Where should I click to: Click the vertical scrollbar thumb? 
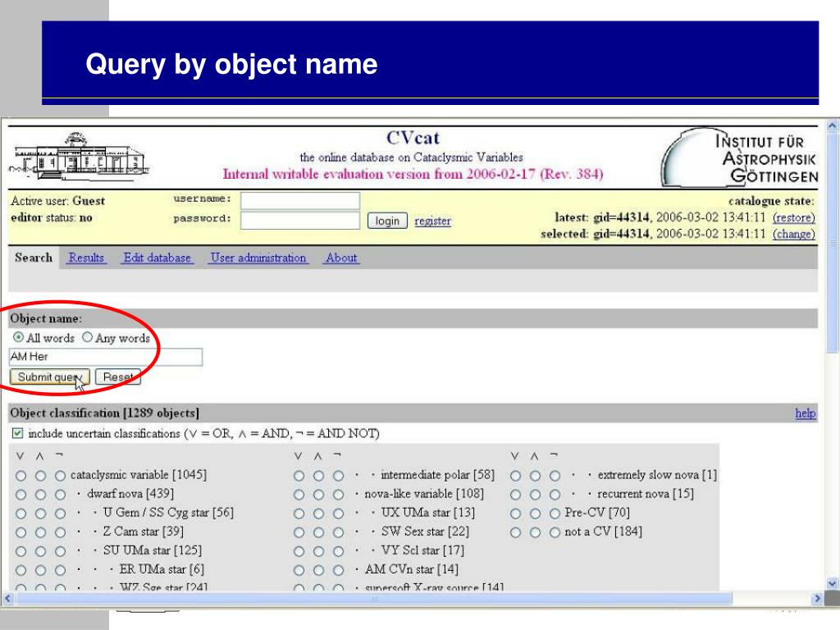832,243
